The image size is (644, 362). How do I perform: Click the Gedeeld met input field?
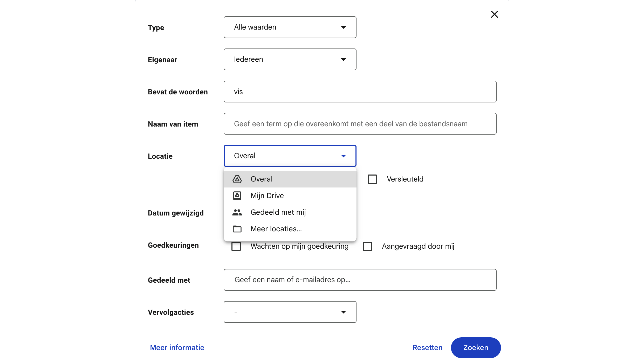[x=360, y=280]
